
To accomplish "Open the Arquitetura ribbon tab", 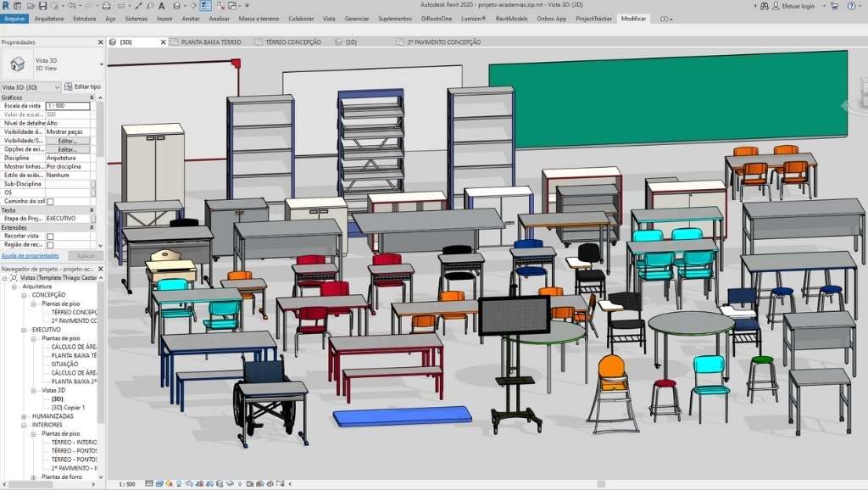I will 49,18.
